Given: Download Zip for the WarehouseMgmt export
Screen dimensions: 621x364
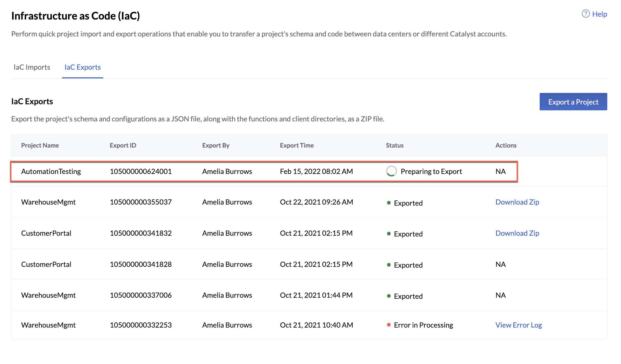Looking at the screenshot, I should (x=517, y=202).
